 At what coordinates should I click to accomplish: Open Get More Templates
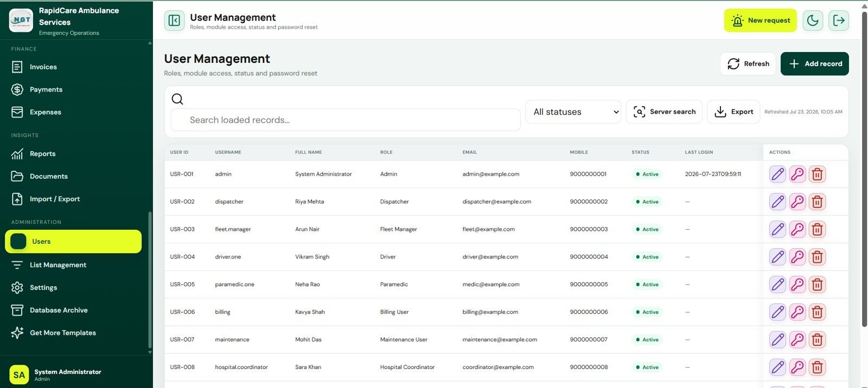coord(73,333)
